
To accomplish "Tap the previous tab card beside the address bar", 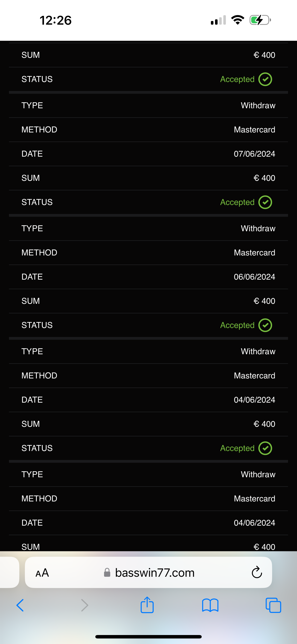I will click(x=9, y=572).
